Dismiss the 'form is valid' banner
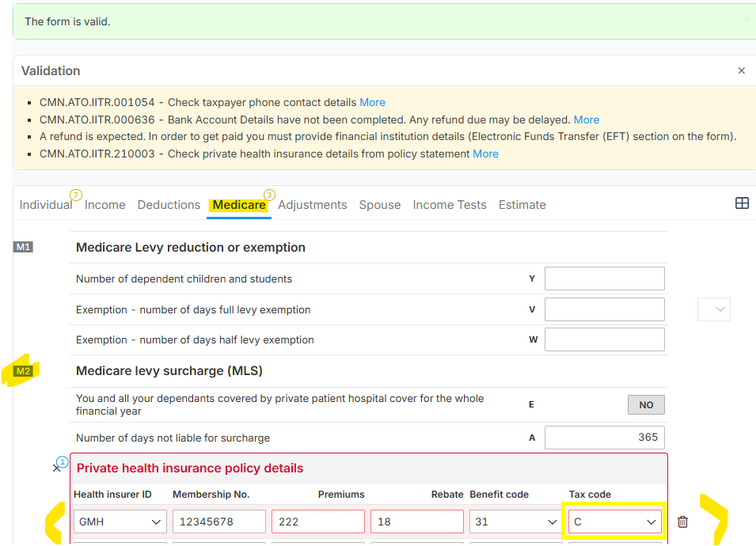Screen dimensions: 756x546 click(747, 18)
